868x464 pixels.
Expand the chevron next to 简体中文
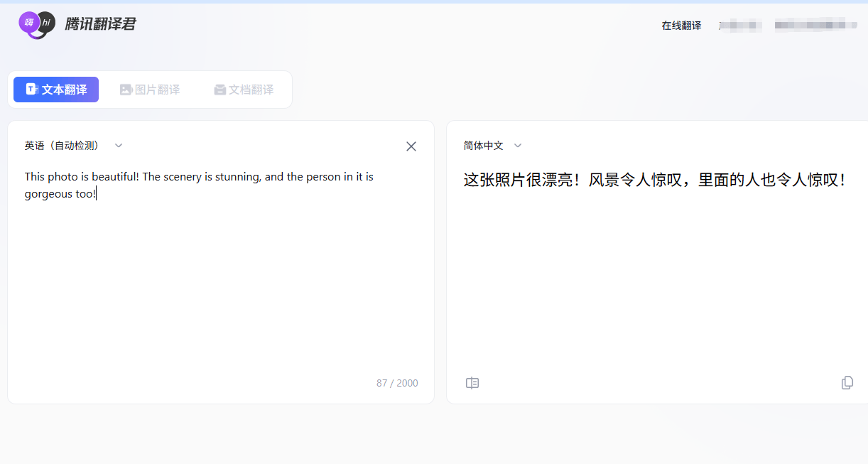517,145
